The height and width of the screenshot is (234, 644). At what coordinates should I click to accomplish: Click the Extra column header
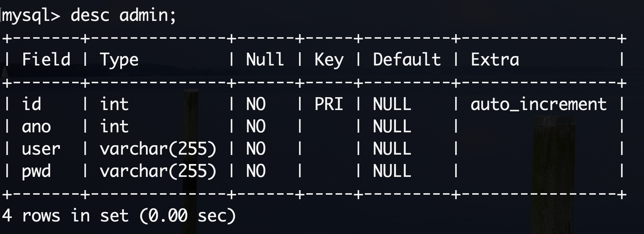(495, 59)
